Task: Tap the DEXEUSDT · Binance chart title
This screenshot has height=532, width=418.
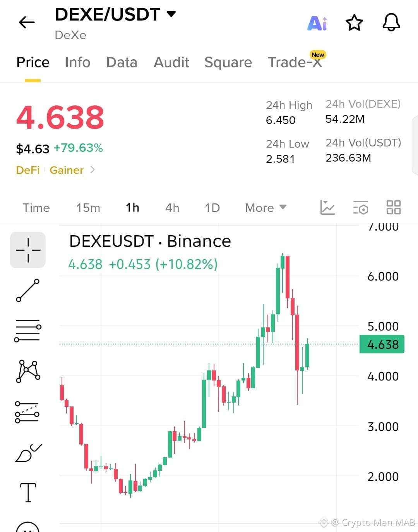Action: tap(150, 241)
